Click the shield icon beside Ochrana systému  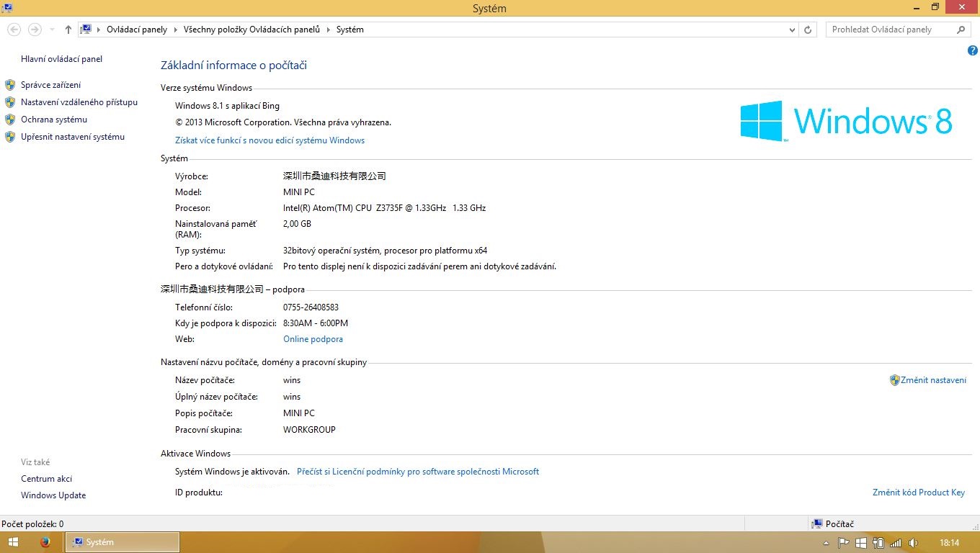click(10, 120)
